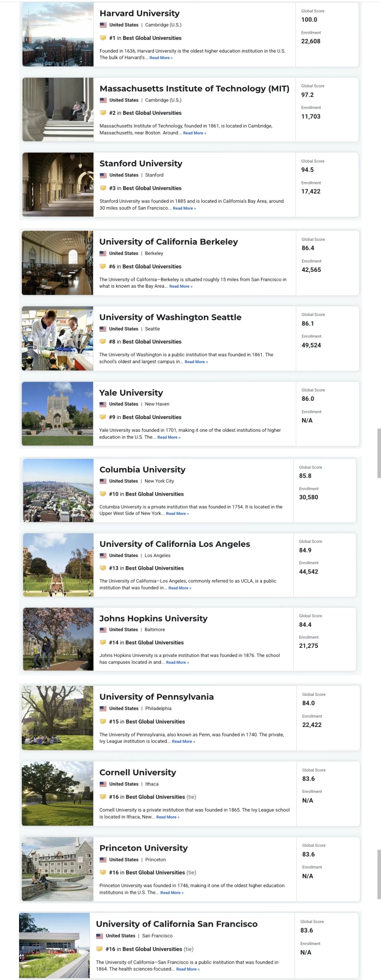Click the US flag icon under Johns Hopkins University
The image size is (381, 980).
[x=103, y=629]
